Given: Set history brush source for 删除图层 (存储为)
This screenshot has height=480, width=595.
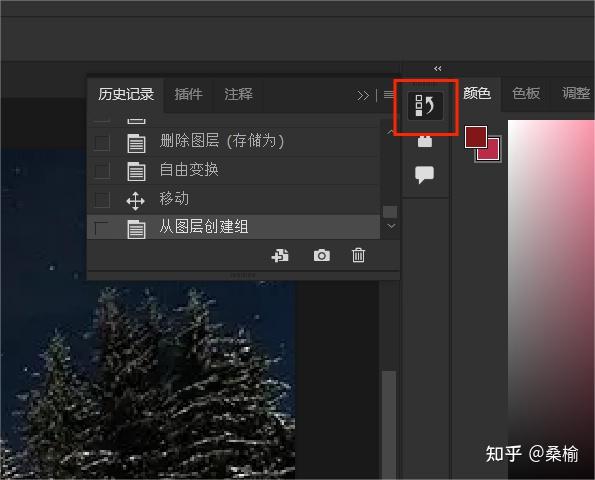Looking at the screenshot, I should point(102,143).
